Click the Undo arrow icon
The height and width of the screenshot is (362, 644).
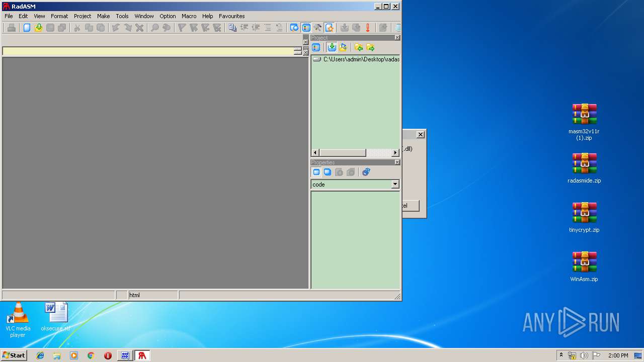coord(116,28)
